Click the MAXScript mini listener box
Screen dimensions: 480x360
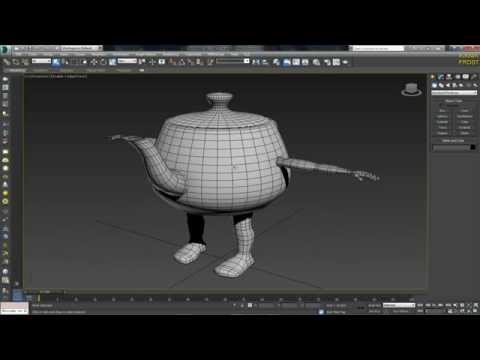pos(14,308)
